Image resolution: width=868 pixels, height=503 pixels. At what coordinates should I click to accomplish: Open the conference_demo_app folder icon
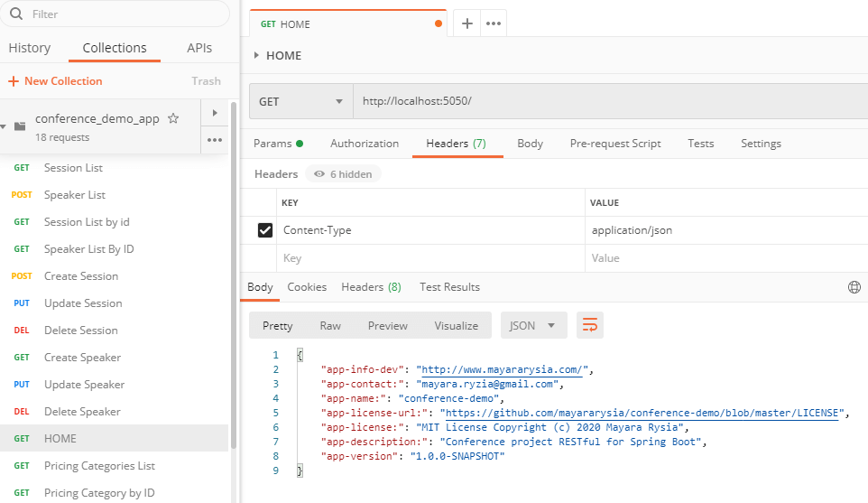tap(20, 126)
